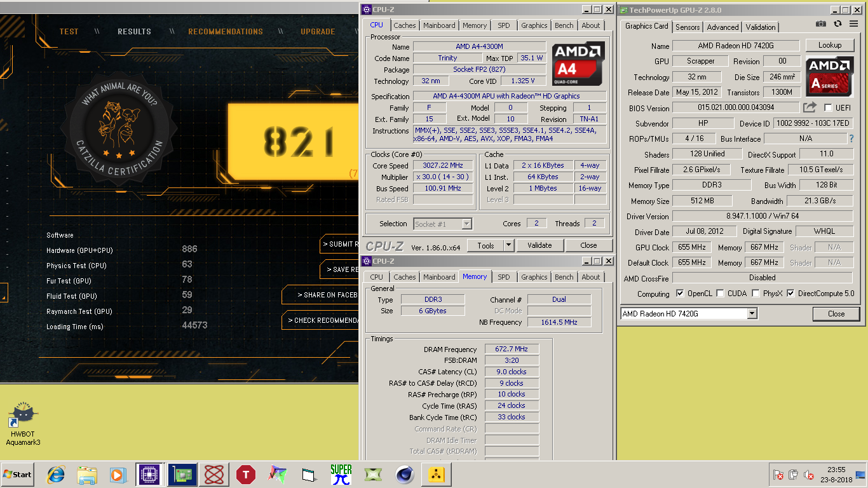Viewport: 868px width, 488px height.
Task: Click the yellow Catzilla taskbar icon
Action: coord(437,475)
